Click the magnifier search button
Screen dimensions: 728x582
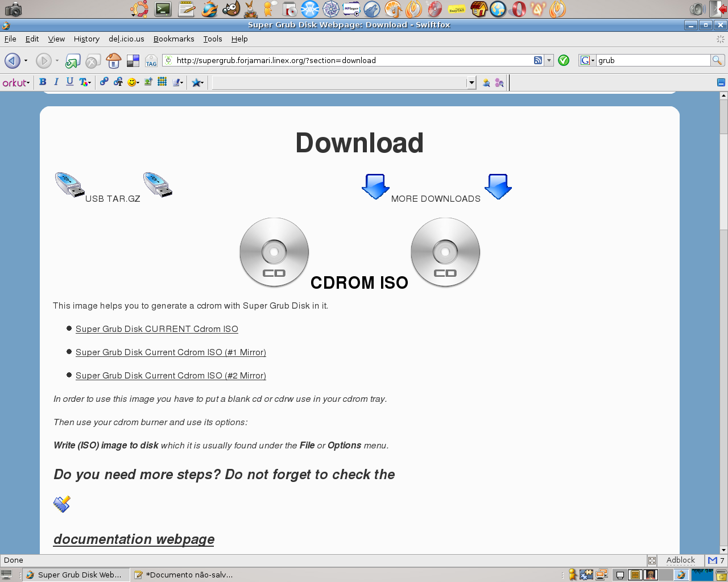point(717,60)
